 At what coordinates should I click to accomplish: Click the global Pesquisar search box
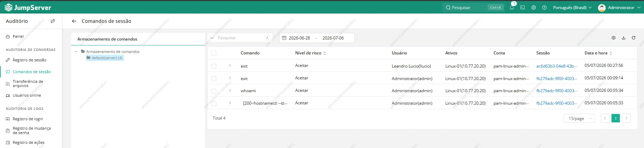click(473, 8)
